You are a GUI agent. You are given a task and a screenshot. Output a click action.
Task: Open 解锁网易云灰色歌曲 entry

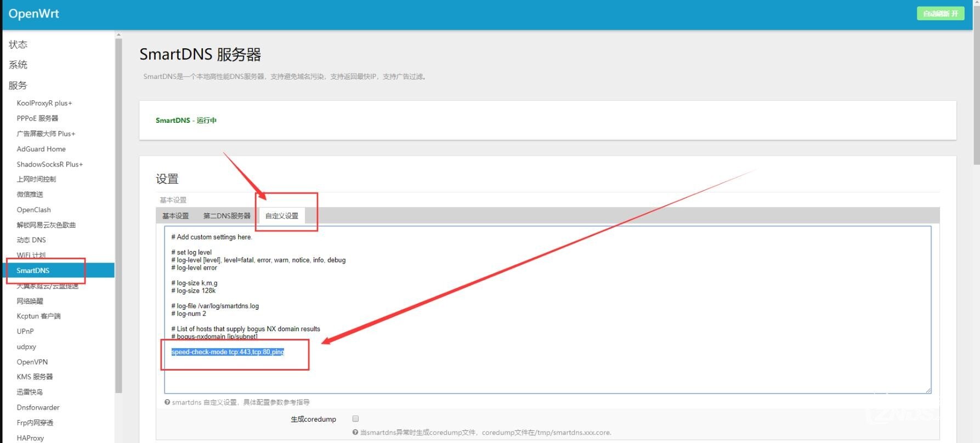(46, 225)
